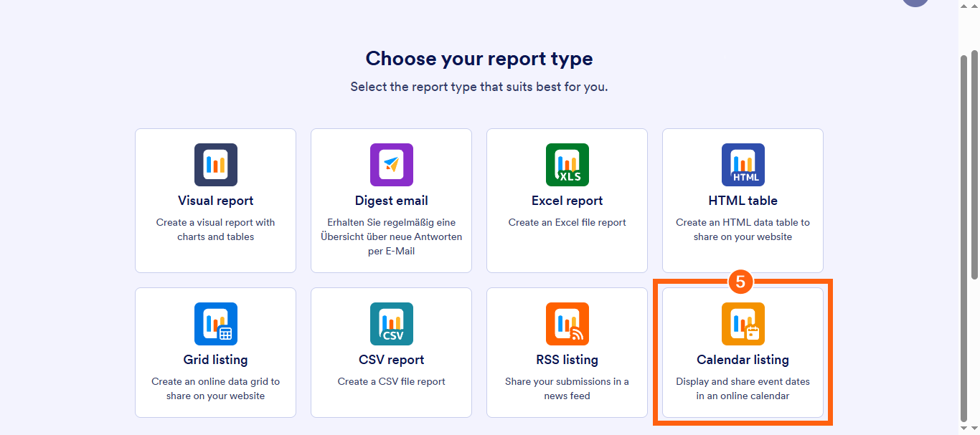The width and height of the screenshot is (980, 435).
Task: Click "Display and share event dates" description
Action: click(743, 388)
